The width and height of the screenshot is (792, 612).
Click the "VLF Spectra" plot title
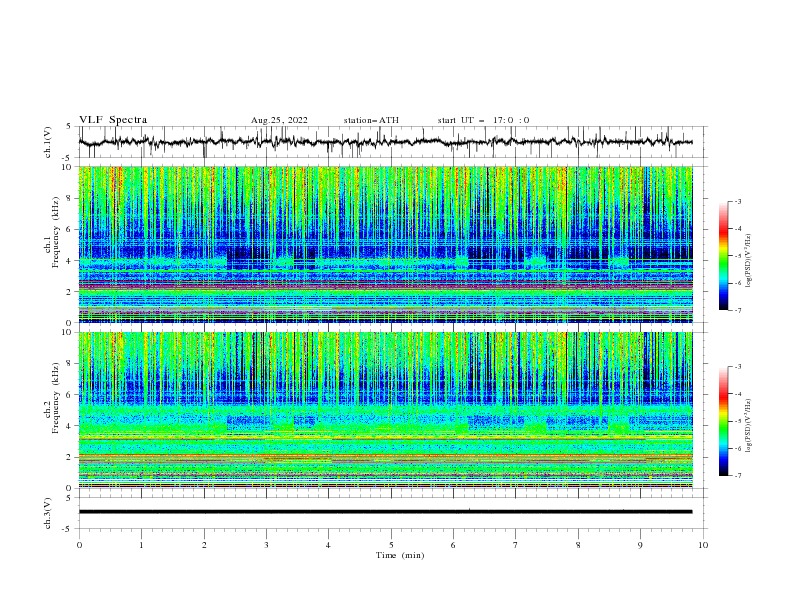[x=113, y=120]
